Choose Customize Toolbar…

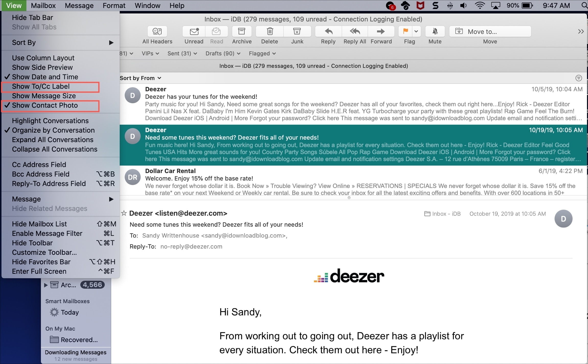[x=60, y=252]
